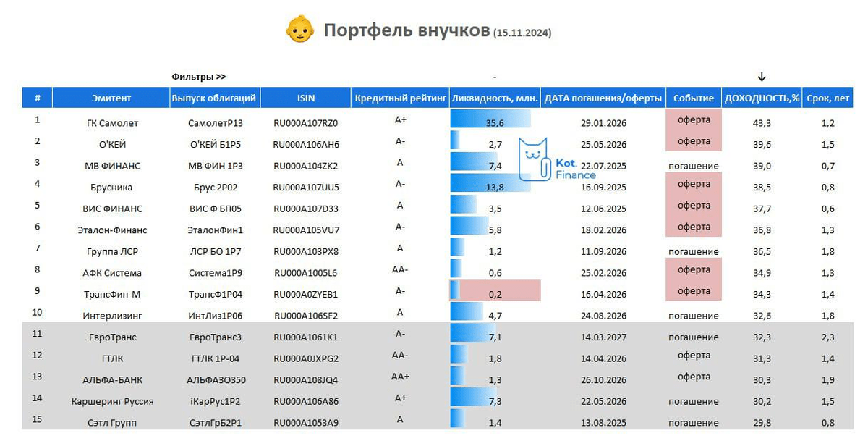Click issuer cell 'Сэтл Групп'

coord(111,423)
